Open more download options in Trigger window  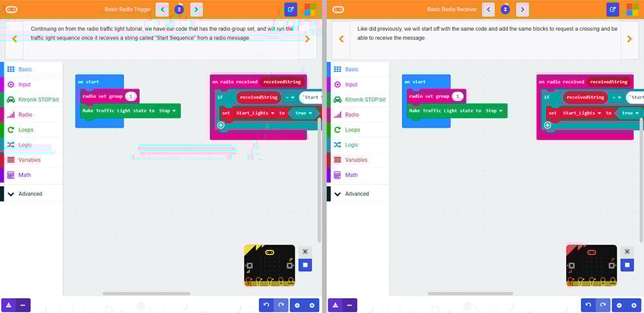23,305
